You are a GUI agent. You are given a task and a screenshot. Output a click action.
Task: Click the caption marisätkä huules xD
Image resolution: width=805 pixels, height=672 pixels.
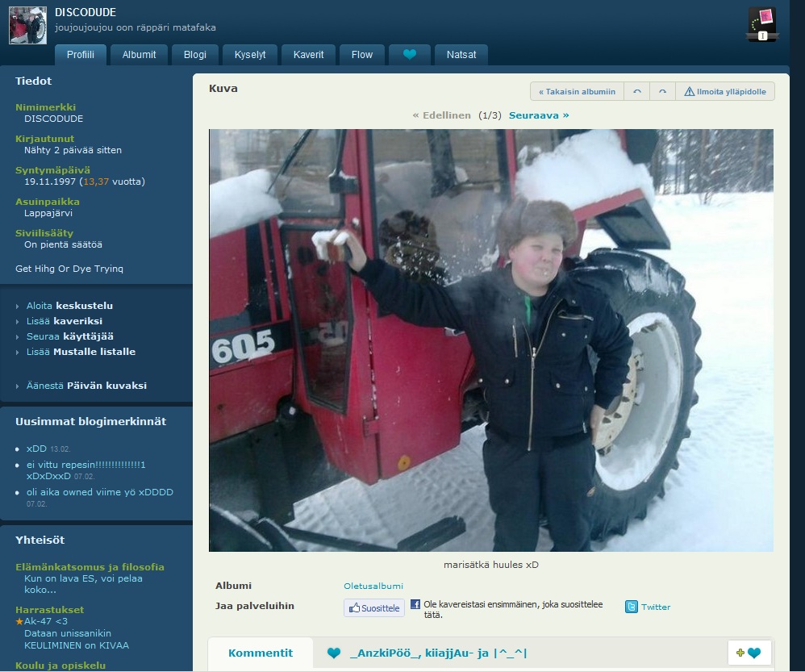point(490,565)
